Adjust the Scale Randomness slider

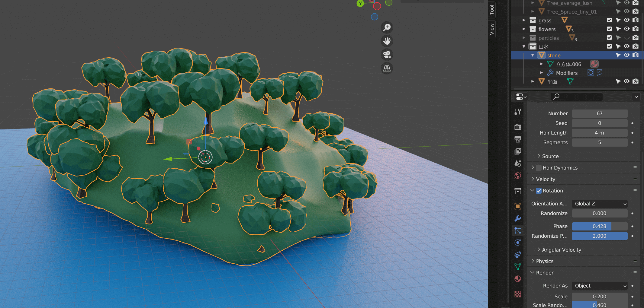(600, 305)
